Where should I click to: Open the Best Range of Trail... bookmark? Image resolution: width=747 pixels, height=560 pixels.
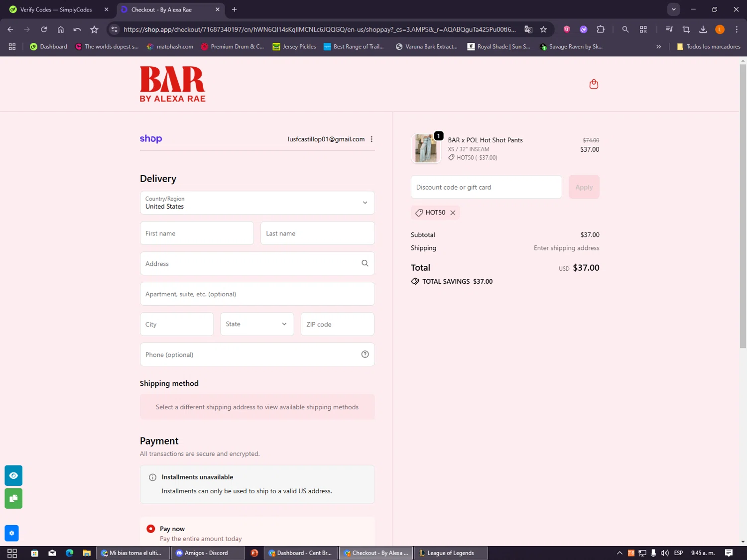[x=354, y=47]
